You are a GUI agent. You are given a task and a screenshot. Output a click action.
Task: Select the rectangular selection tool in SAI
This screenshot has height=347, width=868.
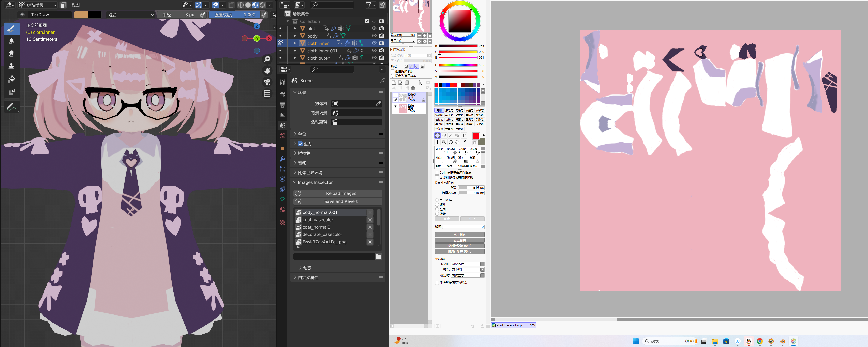(437, 136)
